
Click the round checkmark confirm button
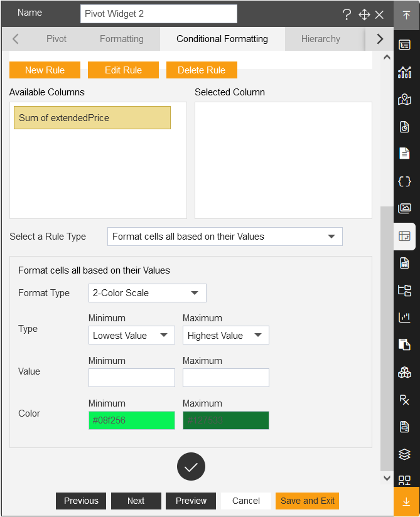pos(191,467)
